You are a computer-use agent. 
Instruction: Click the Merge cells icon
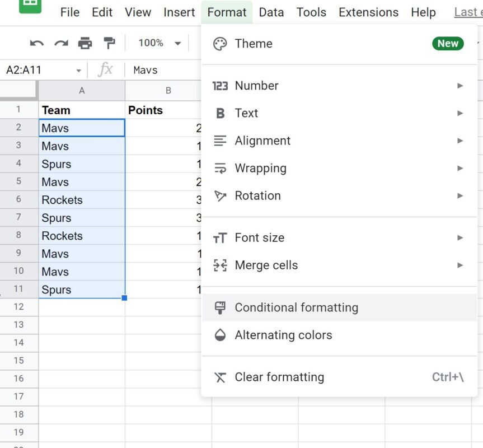click(220, 265)
